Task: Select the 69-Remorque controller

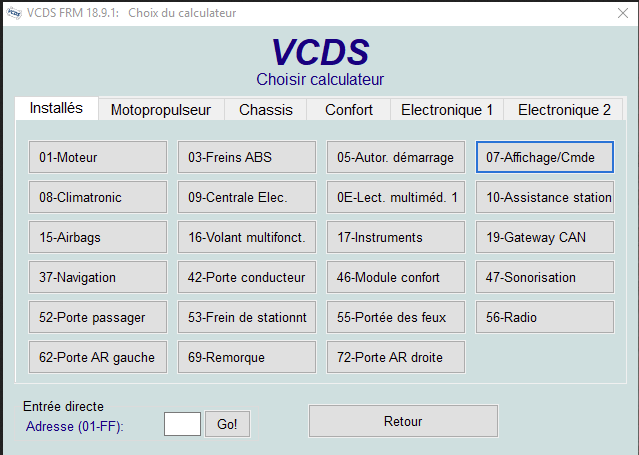Action: click(247, 357)
